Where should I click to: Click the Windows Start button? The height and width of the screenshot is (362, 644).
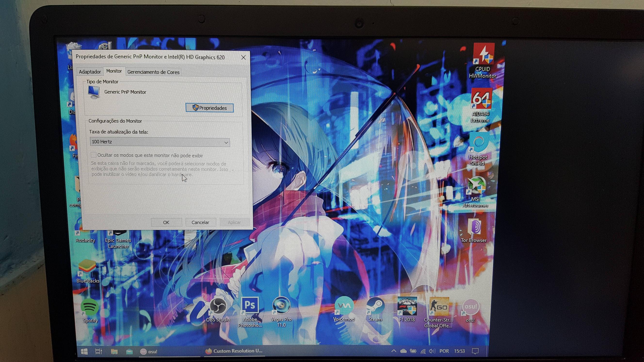click(84, 352)
